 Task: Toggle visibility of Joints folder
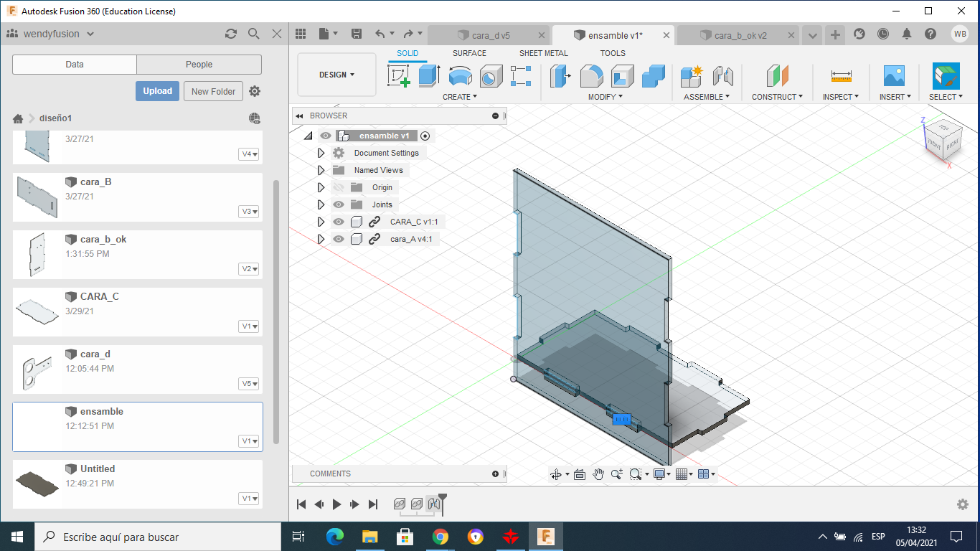click(339, 204)
